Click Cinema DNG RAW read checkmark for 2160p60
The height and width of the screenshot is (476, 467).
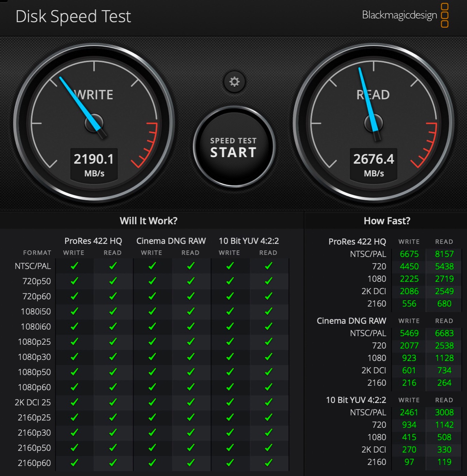coord(191,463)
